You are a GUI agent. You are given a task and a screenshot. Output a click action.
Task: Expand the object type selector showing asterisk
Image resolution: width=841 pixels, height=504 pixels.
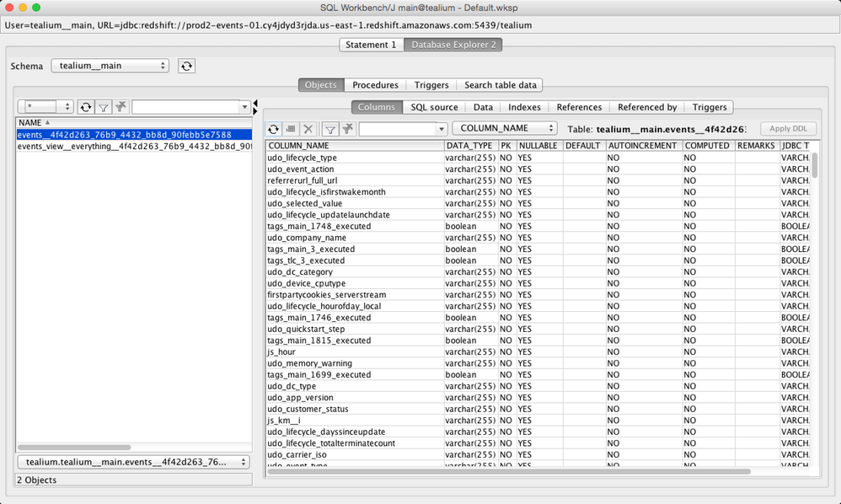point(46,107)
